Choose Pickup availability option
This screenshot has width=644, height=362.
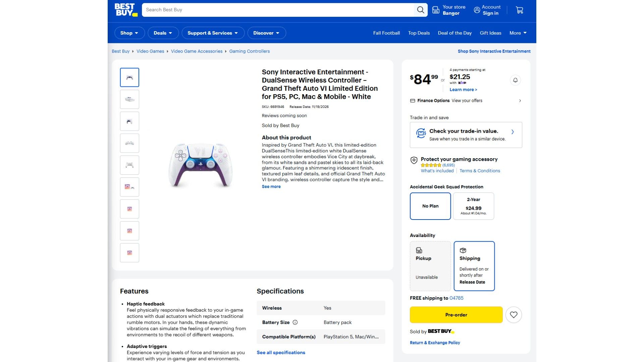(x=430, y=266)
